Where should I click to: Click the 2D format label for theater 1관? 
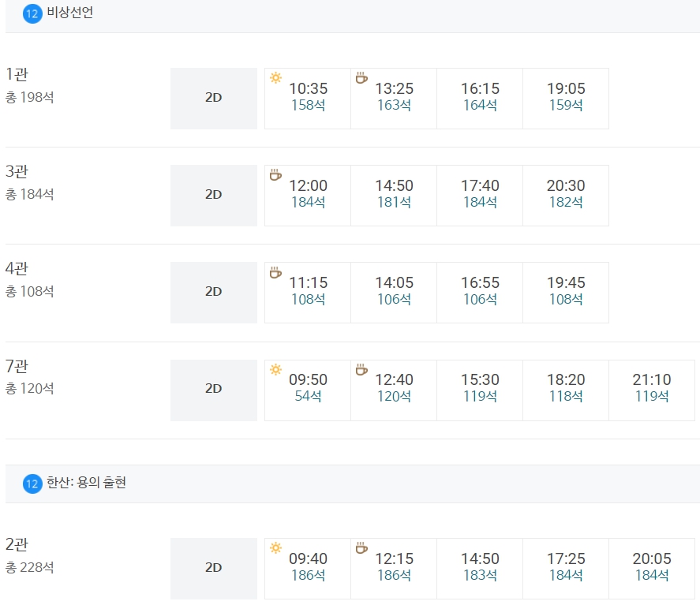click(x=212, y=98)
